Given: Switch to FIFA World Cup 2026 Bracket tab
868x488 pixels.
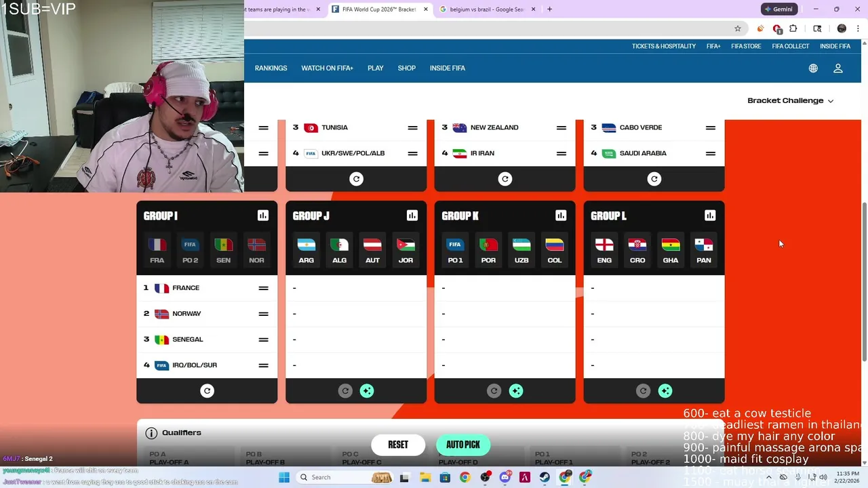Looking at the screenshot, I should (x=380, y=9).
